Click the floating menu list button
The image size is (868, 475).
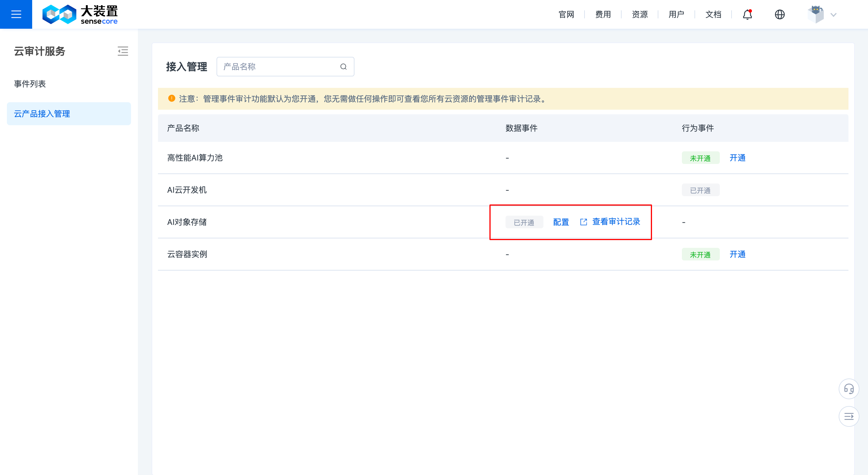pyautogui.click(x=848, y=416)
